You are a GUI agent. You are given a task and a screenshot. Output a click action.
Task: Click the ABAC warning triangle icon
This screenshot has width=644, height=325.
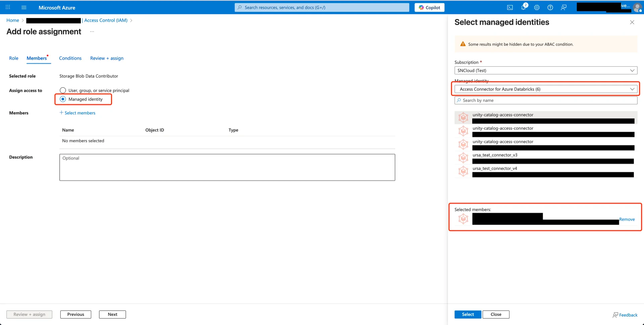click(463, 44)
